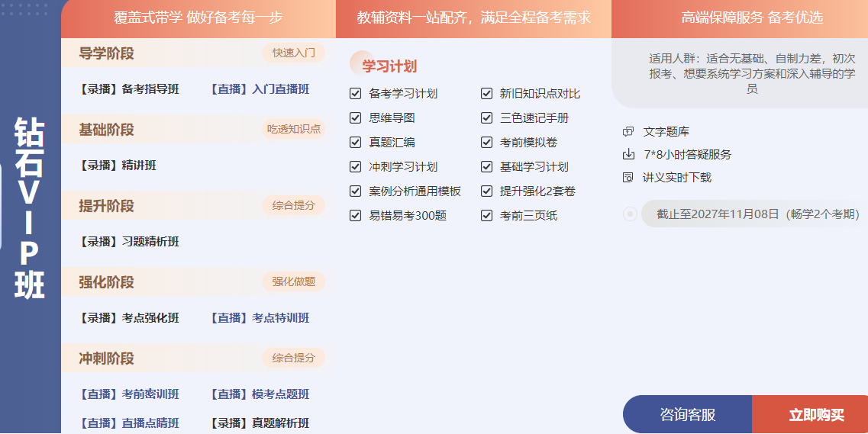Toggle the 三色速记手册 checkbox
The image size is (868, 434).
pos(486,118)
